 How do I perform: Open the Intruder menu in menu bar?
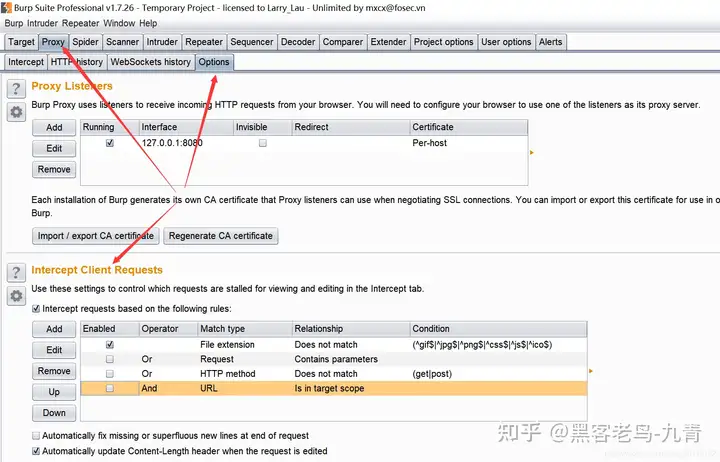[x=42, y=23]
